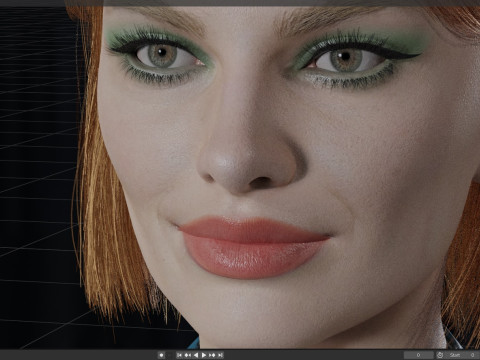Toggle the auto keying record button

162,355
